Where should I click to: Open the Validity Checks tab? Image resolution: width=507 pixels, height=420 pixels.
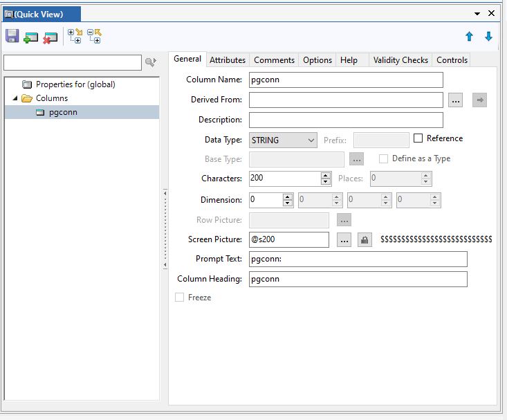pyautogui.click(x=400, y=60)
